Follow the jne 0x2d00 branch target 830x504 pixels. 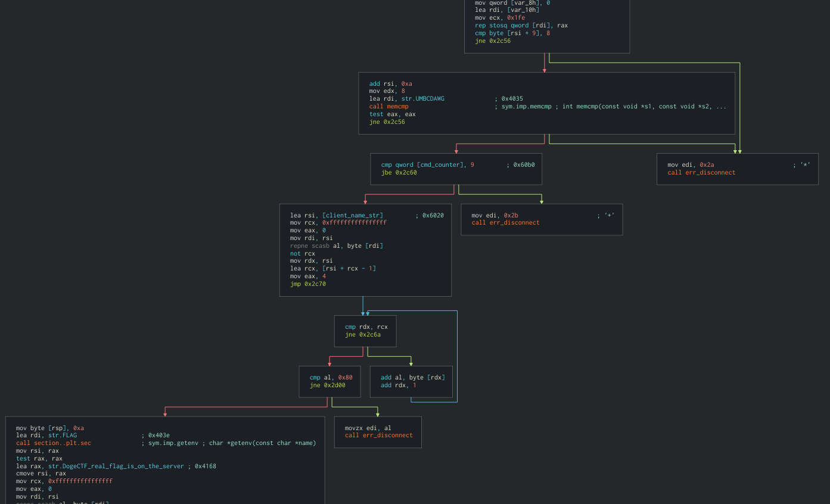(328, 385)
